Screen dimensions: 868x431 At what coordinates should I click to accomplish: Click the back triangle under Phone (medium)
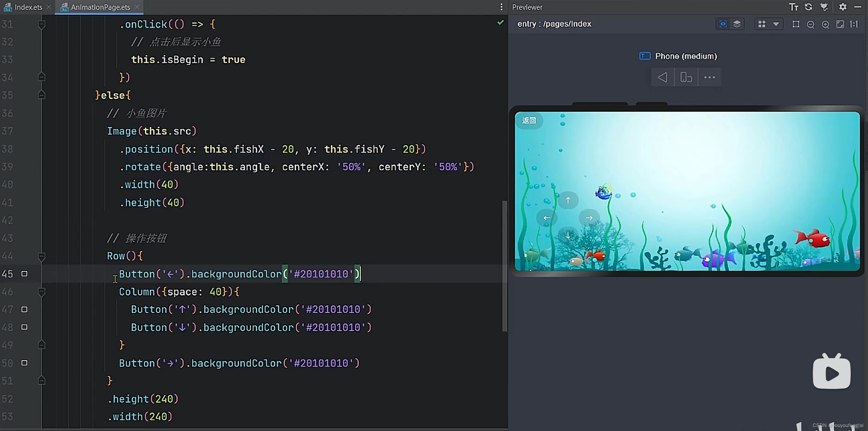(662, 77)
